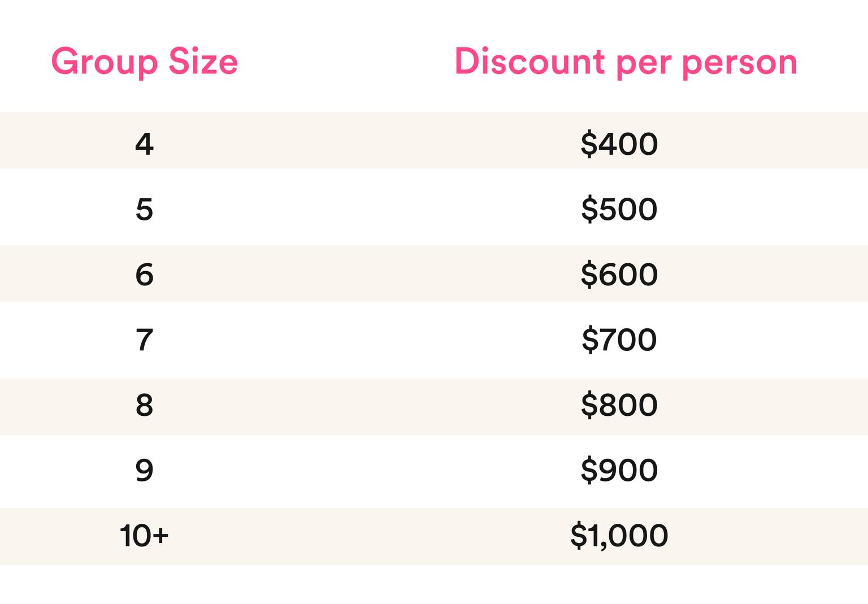Click the number 10 in last row

tap(134, 536)
